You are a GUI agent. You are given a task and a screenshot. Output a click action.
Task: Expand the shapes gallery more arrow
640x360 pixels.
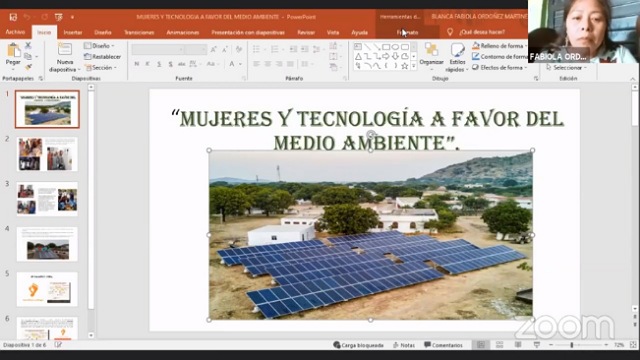413,66
